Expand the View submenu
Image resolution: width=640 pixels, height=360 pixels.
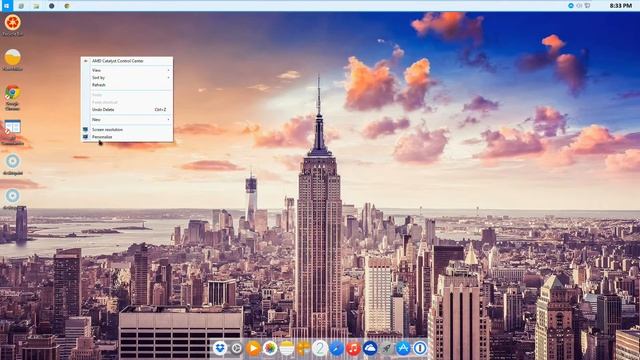coord(127,70)
